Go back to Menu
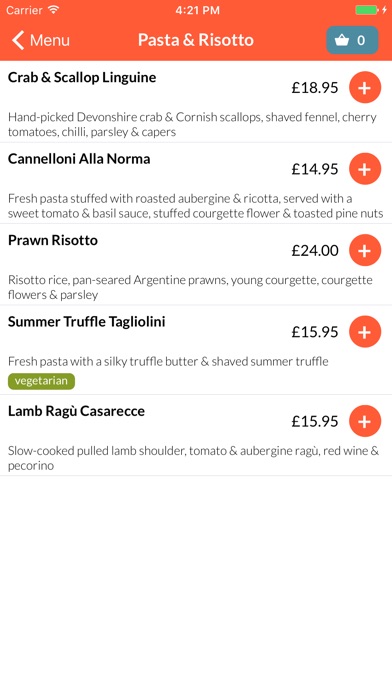Viewport: 392px width, 696px height. [x=41, y=40]
